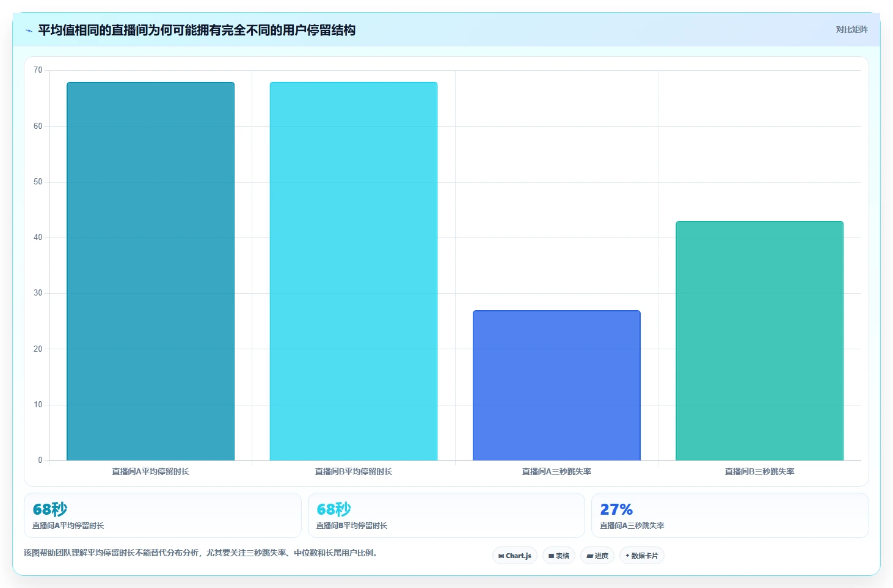Click the title 平均值相同的直播间为何可能拥有完全不同的用户停留结构

pos(197,30)
